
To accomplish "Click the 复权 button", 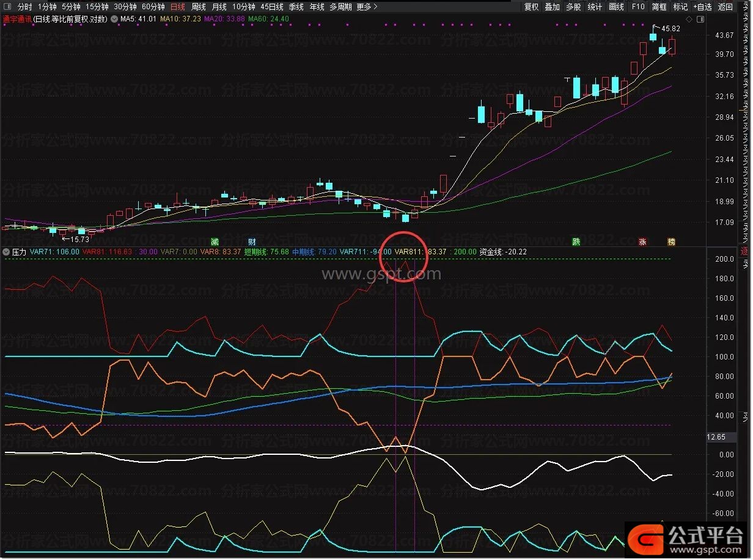I will (532, 7).
